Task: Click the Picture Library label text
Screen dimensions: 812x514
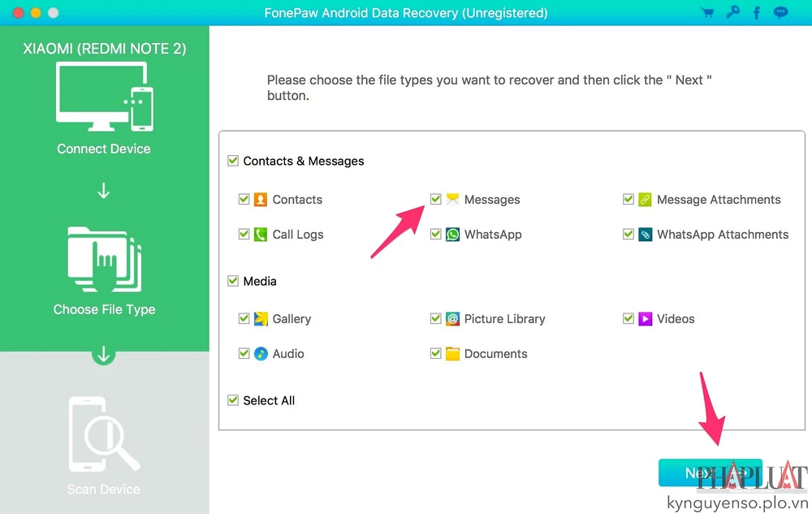Action: point(505,319)
